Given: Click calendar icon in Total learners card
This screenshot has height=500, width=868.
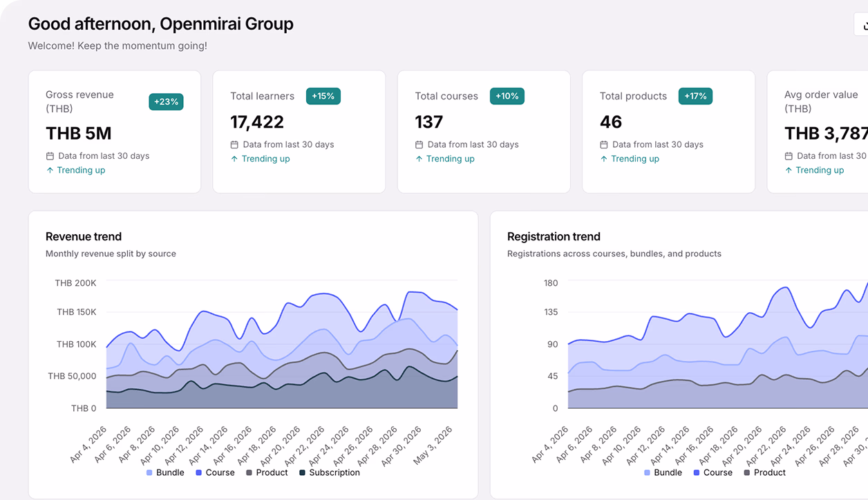Looking at the screenshot, I should [234, 145].
